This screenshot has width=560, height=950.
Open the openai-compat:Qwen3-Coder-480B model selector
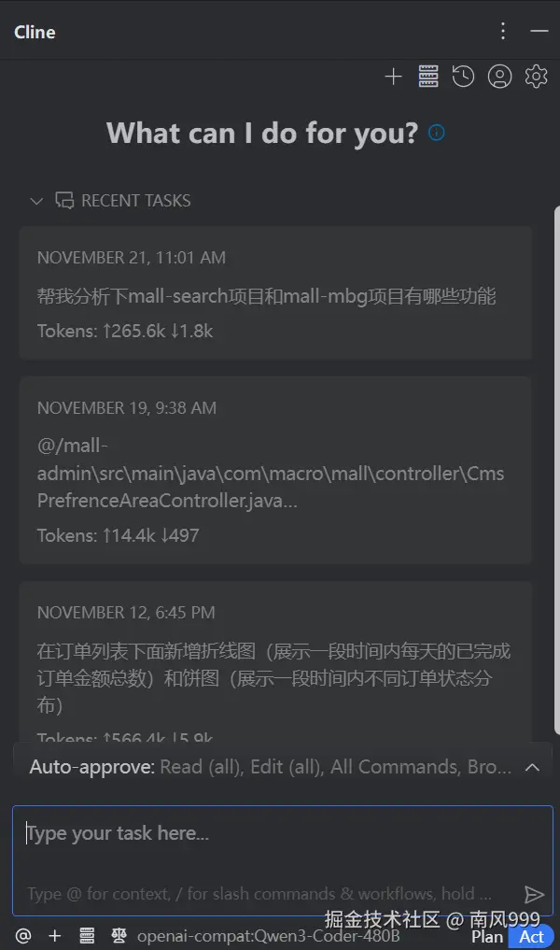[x=268, y=936]
